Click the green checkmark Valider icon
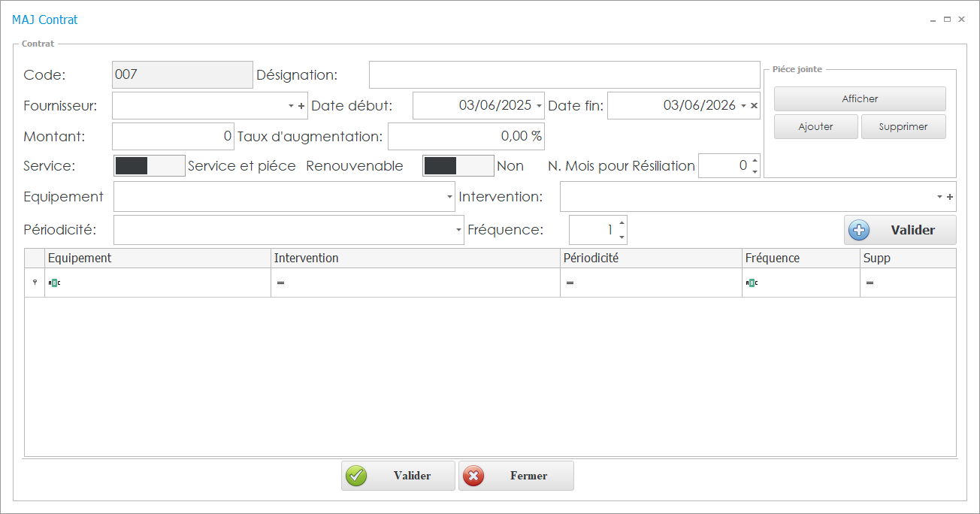980x514 pixels. click(355, 476)
